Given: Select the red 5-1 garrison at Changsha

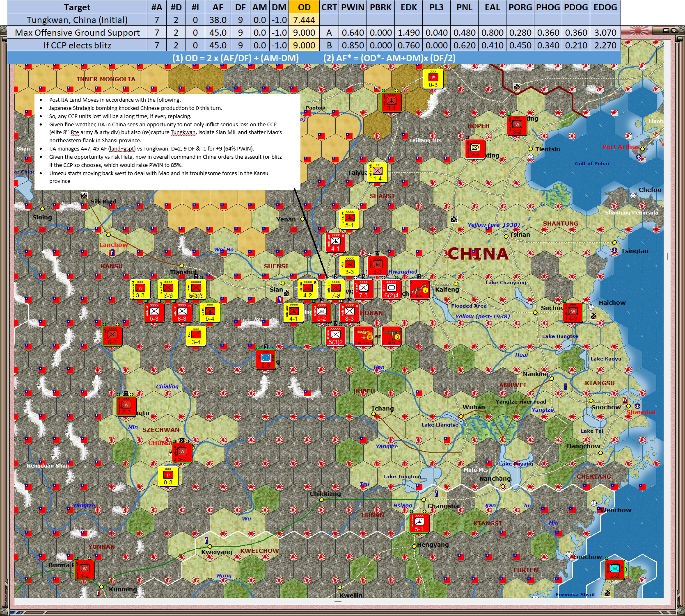Looking at the screenshot, I should point(419,523).
